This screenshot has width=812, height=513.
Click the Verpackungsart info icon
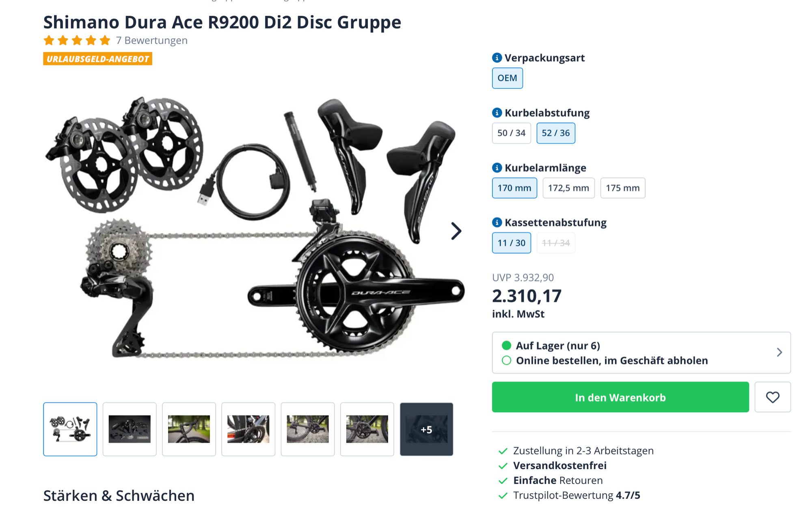click(497, 58)
